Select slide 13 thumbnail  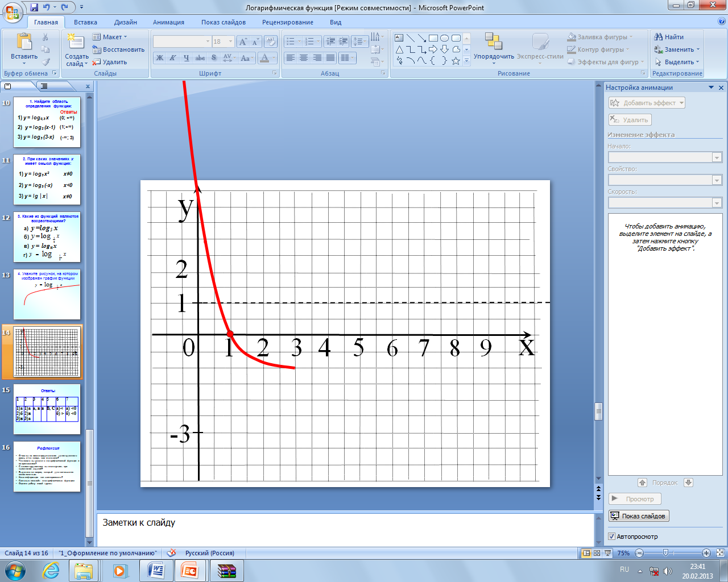(47, 294)
